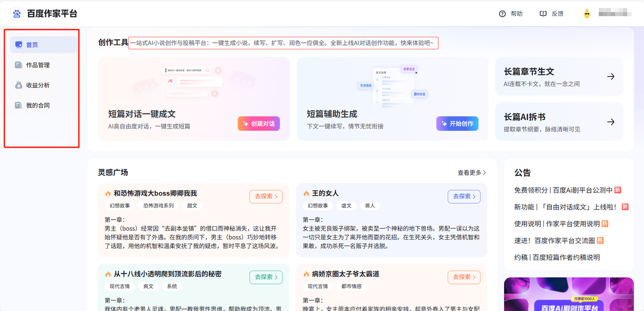Click flame icon beside 王的女人
Image resolution: width=644 pixels, height=311 pixels.
306,193
